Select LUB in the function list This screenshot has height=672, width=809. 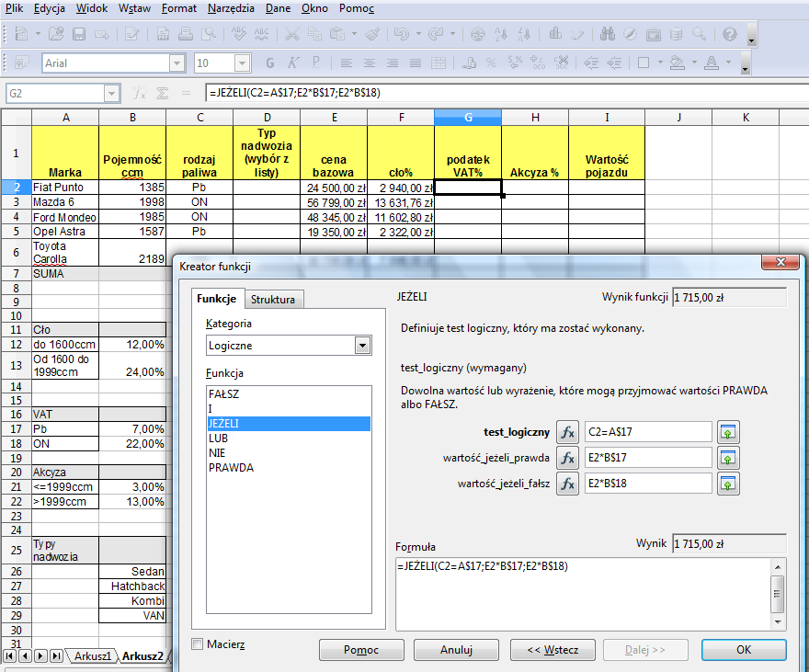(x=289, y=439)
